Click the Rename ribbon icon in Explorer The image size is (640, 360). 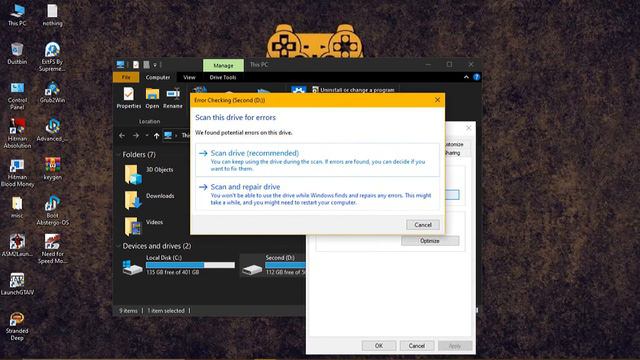(173, 98)
